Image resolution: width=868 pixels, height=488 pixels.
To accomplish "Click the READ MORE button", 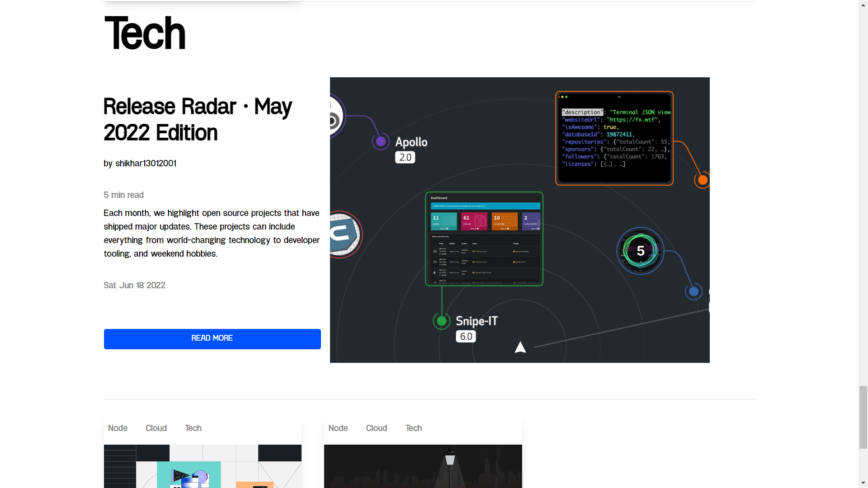I will (x=212, y=339).
